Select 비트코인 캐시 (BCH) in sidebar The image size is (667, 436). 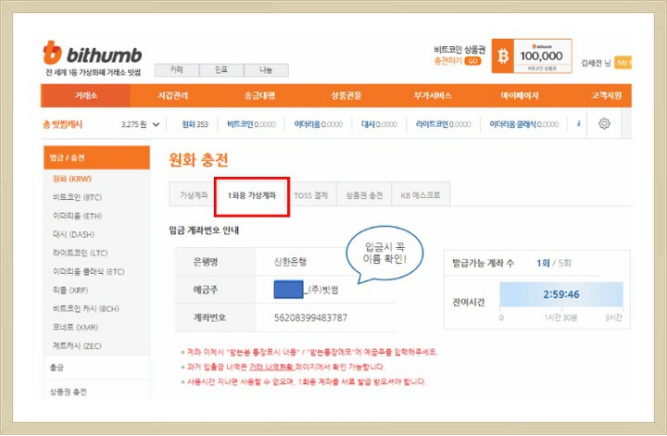click(x=86, y=309)
